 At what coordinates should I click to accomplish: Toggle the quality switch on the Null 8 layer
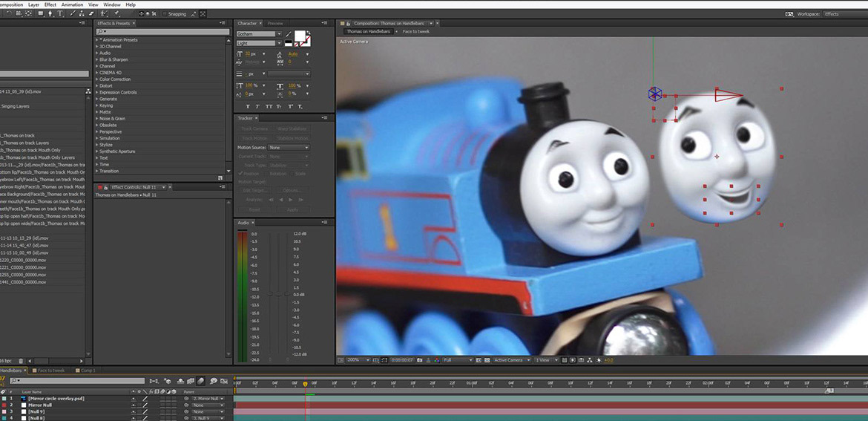coord(145,418)
